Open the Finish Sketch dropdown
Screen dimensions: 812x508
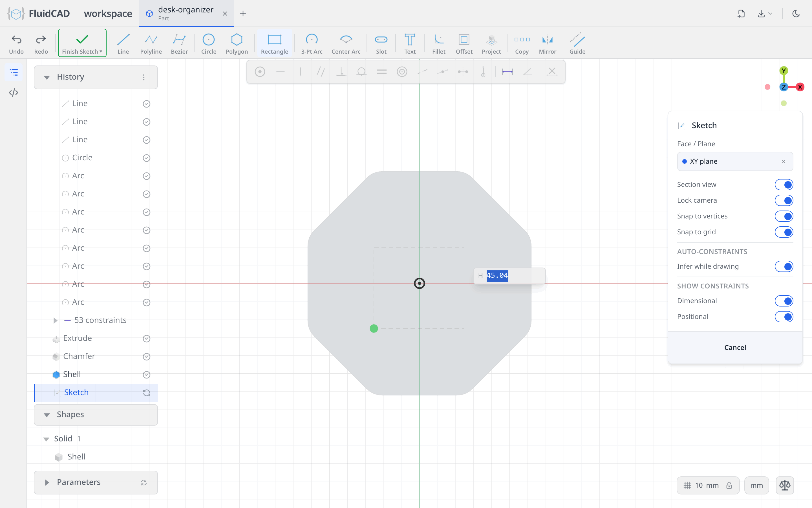pyautogui.click(x=101, y=51)
